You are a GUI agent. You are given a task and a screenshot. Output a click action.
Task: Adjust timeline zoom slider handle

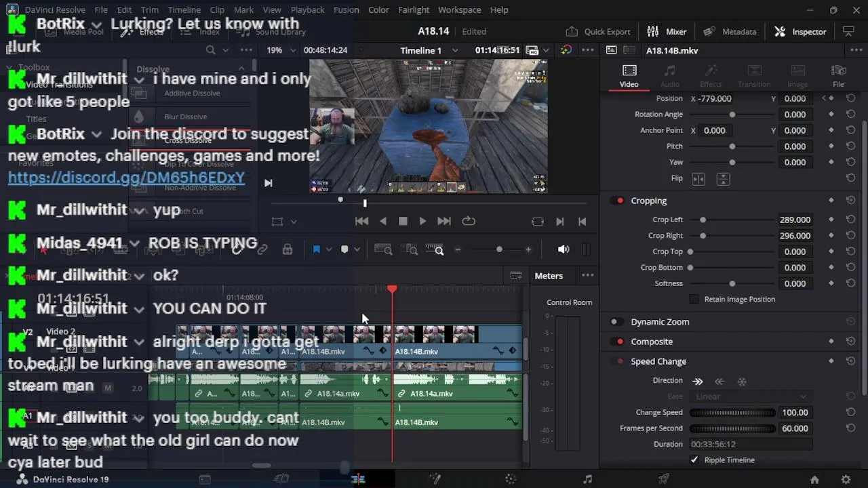pos(499,249)
